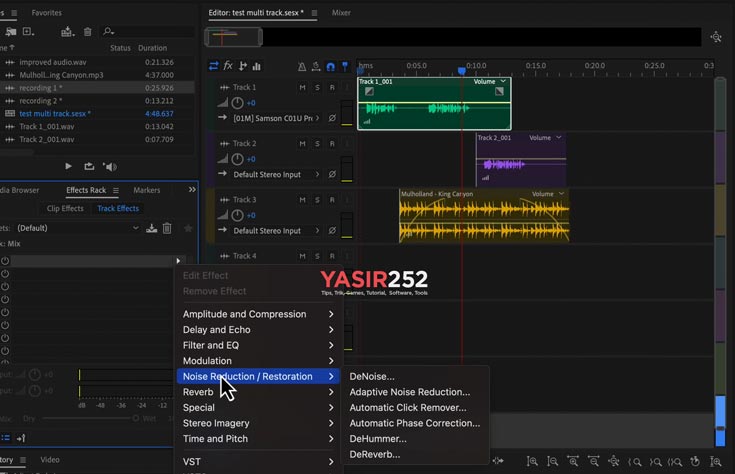Click the new file icon in Files panel
The height and width of the screenshot is (474, 735).
pyautogui.click(x=29, y=31)
